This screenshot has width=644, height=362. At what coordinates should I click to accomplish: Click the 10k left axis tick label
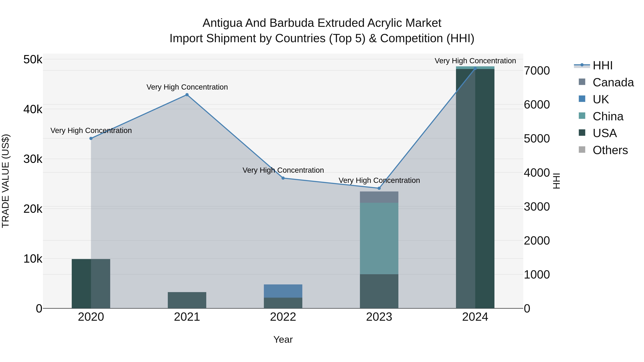coord(33,259)
